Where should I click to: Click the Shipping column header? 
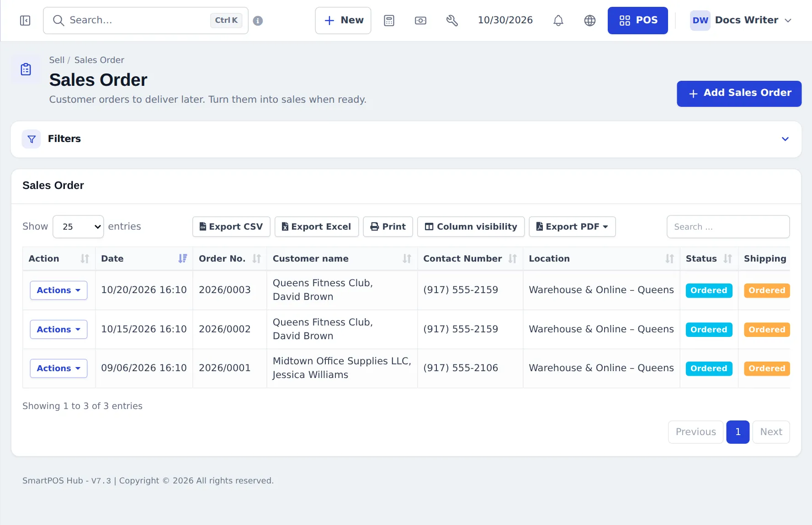764,259
